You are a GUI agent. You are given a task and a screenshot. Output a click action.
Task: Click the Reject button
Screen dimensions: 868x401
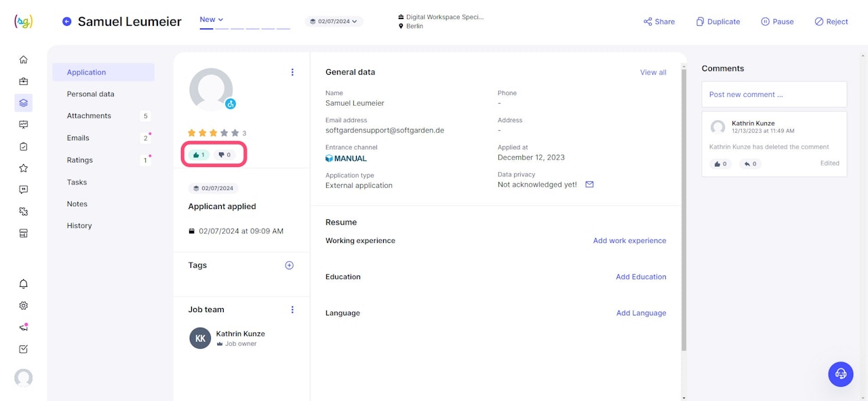831,22
